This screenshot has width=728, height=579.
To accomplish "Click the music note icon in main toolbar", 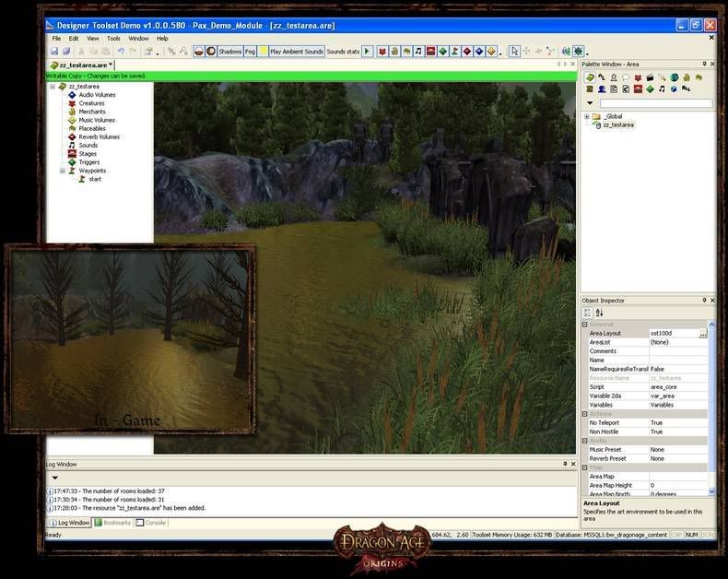I will coord(418,51).
